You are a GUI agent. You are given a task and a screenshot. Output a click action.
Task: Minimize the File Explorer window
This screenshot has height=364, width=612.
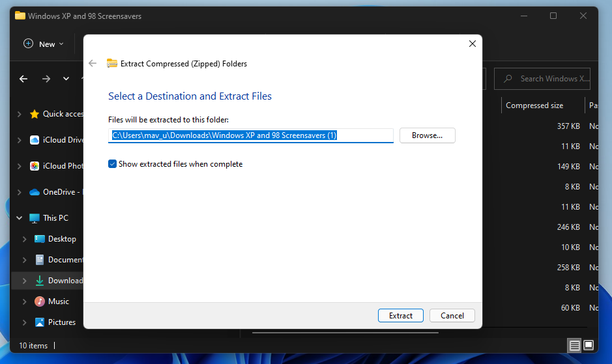524,16
